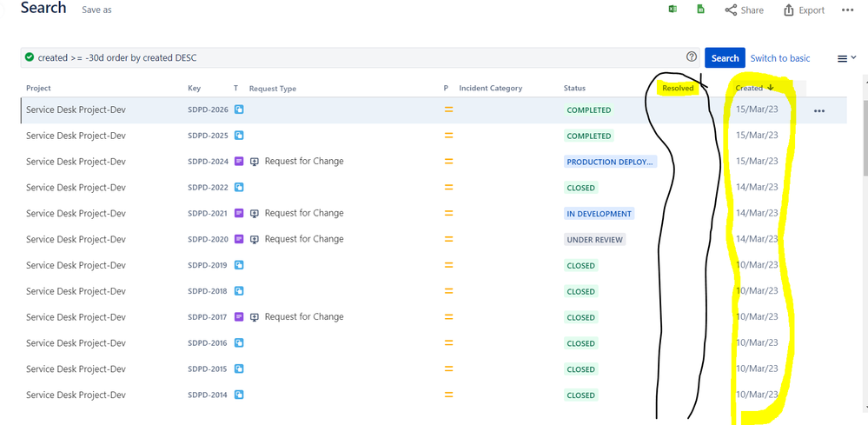868x425 pixels.
Task: Open the JQL syntax help icon
Action: point(692,57)
